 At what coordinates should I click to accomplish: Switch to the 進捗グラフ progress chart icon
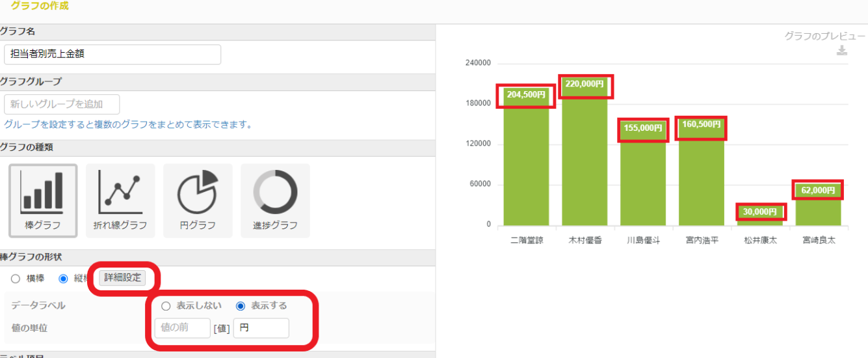pos(275,200)
